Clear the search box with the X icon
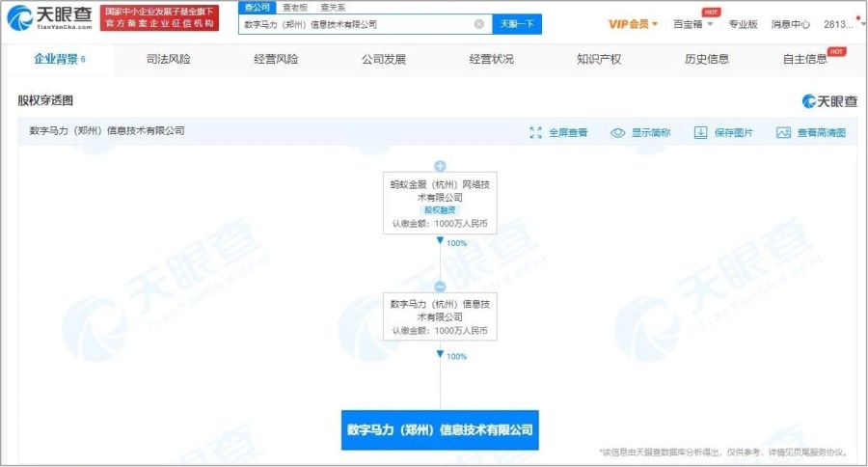868x467 pixels. coord(479,24)
